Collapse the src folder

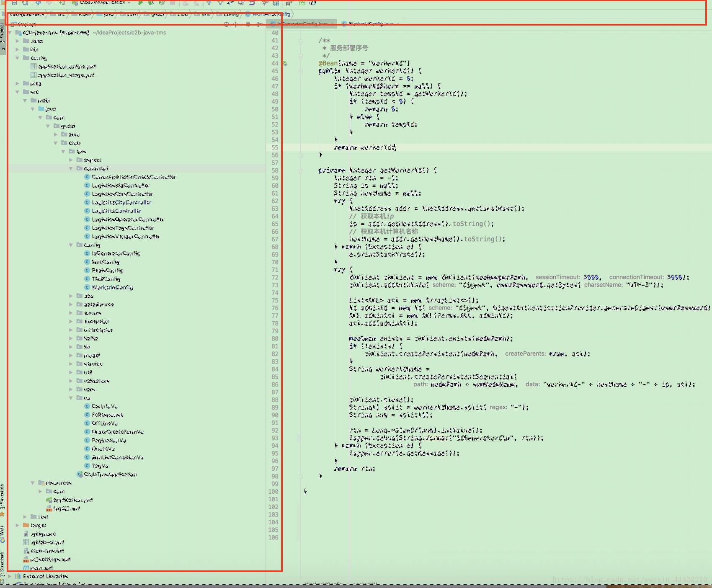pos(17,92)
